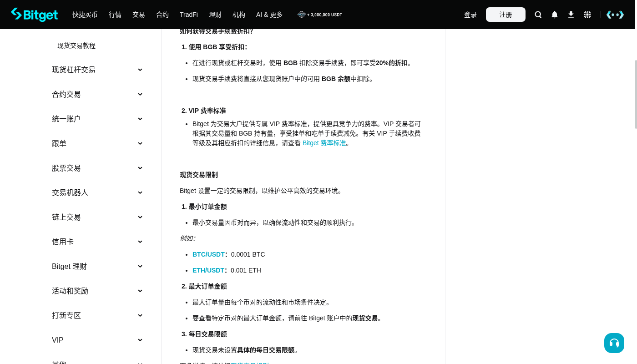
Task: Open the Bitget 费率标准 link
Action: tap(324, 143)
